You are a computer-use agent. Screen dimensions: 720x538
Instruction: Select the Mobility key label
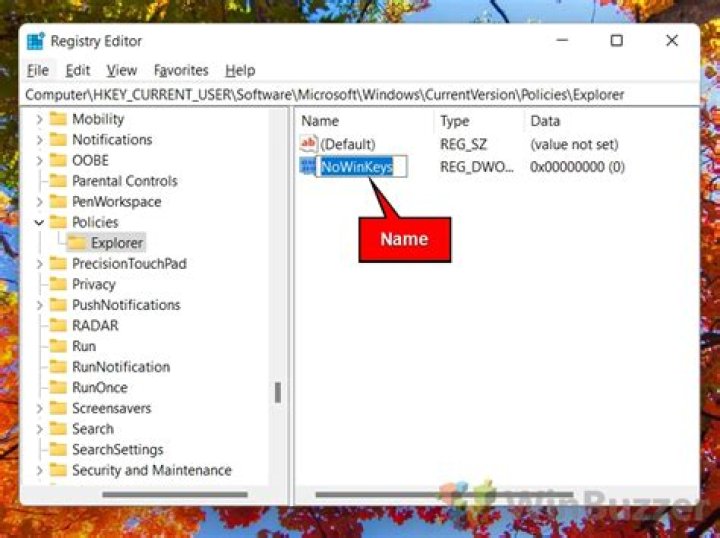tap(98, 119)
